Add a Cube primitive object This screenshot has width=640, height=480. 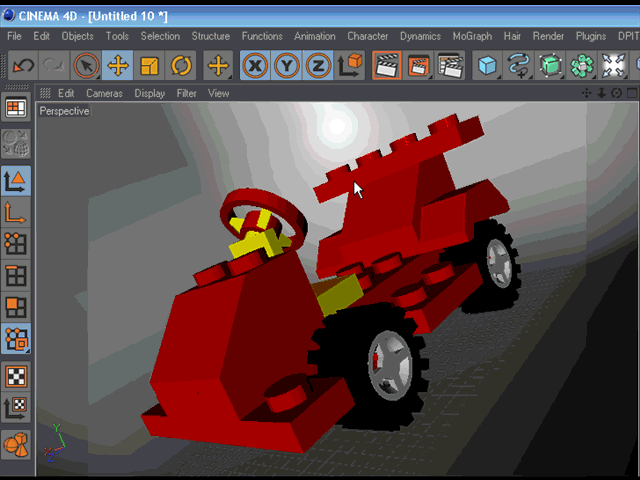(x=487, y=65)
